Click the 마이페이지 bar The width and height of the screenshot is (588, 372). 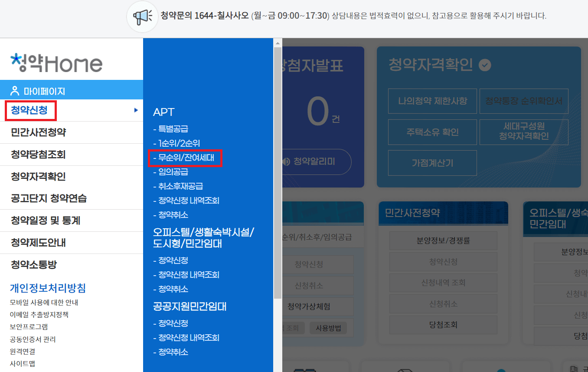tap(72, 91)
